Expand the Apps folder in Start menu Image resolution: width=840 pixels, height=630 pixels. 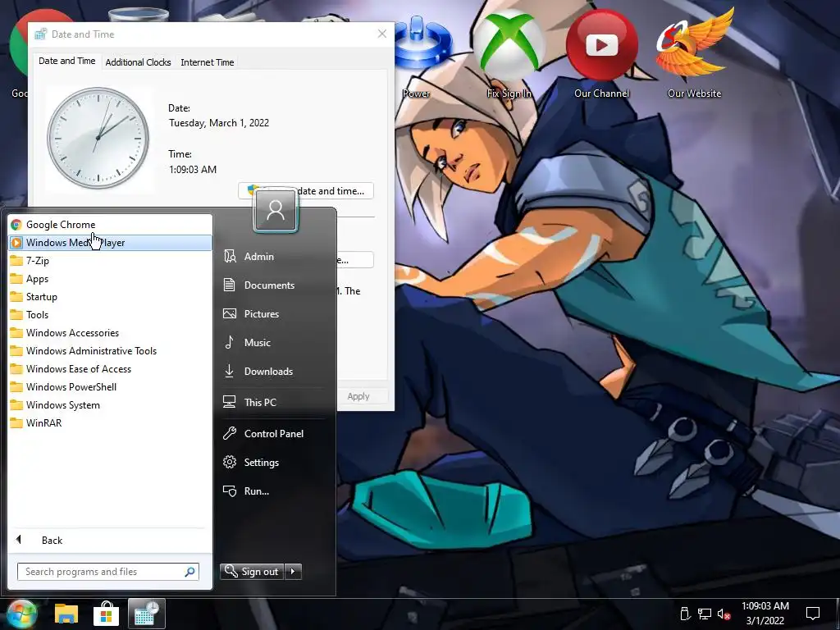pos(110,279)
